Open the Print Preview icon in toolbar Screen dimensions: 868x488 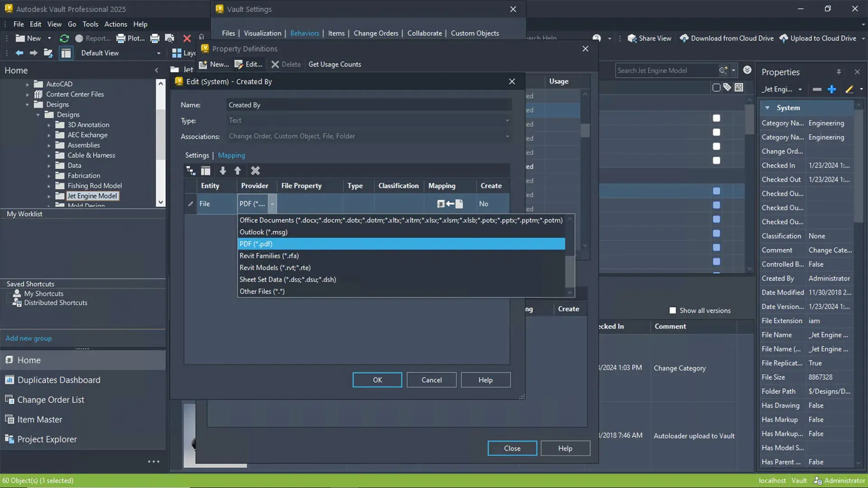coord(170,38)
